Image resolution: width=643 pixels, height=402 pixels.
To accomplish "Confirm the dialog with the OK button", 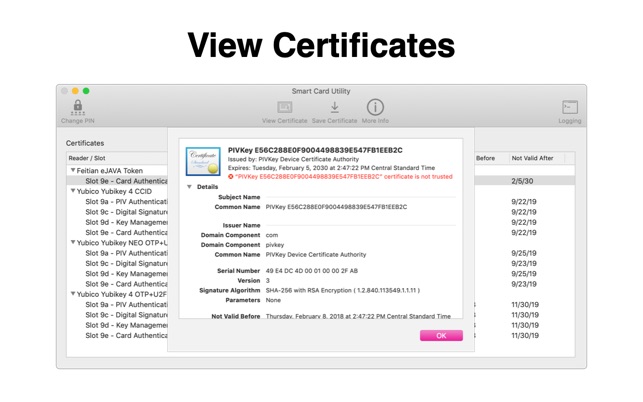I will (x=441, y=336).
